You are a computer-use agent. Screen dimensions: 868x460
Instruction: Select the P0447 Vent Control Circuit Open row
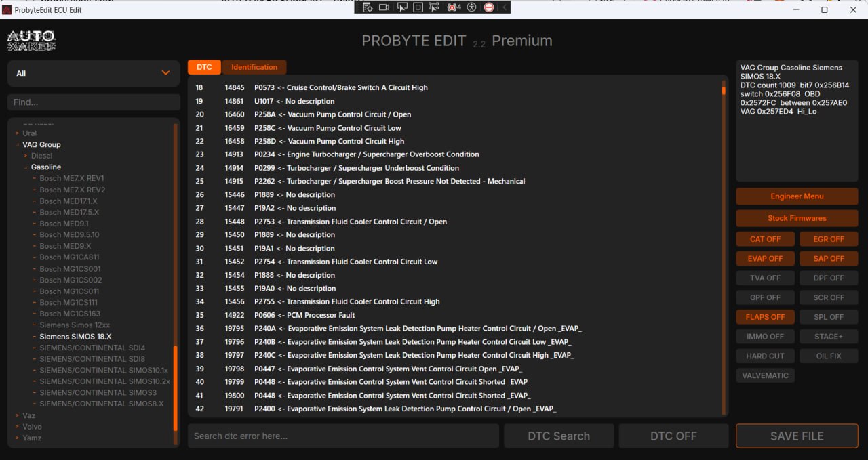point(454,369)
